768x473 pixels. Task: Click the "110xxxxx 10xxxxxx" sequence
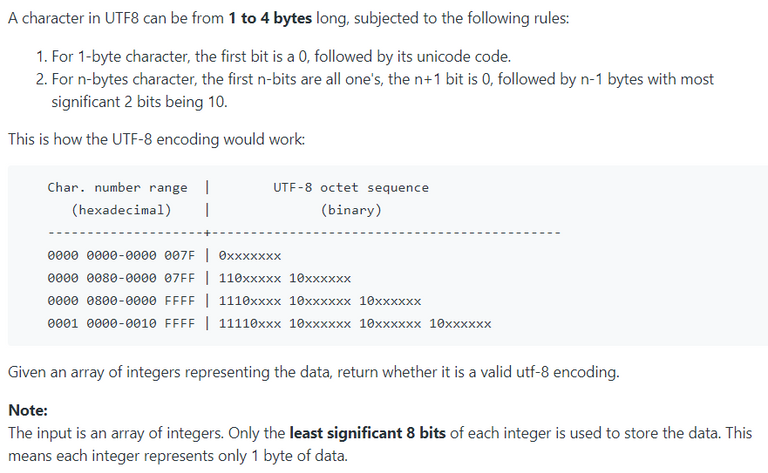coord(285,278)
